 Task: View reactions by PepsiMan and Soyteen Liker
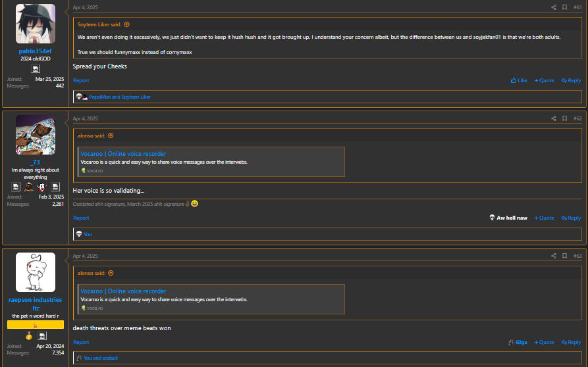click(120, 97)
